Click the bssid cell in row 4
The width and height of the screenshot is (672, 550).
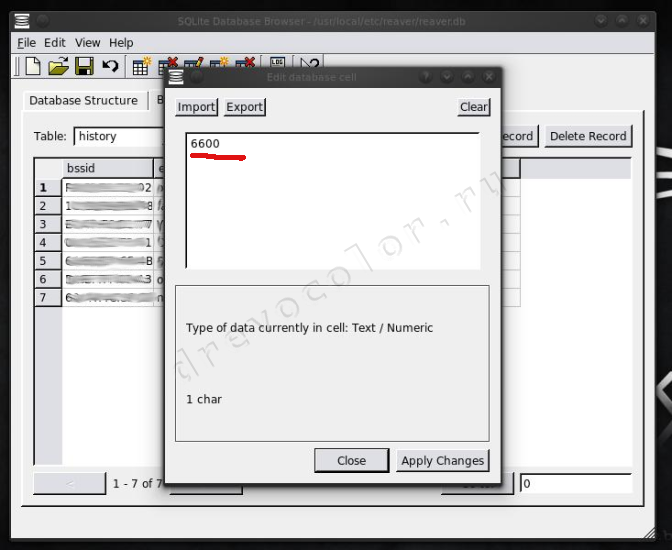108,243
